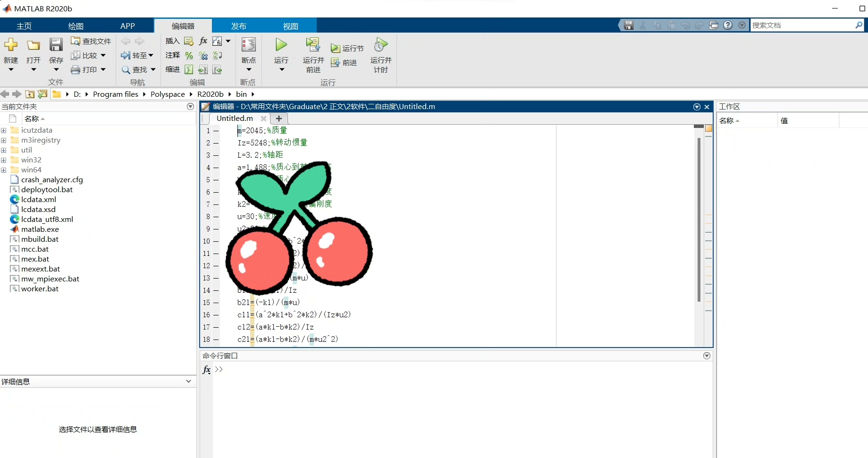Click the editor vertical scrollbar
Viewport: 868px width, 458px height.
point(699,220)
